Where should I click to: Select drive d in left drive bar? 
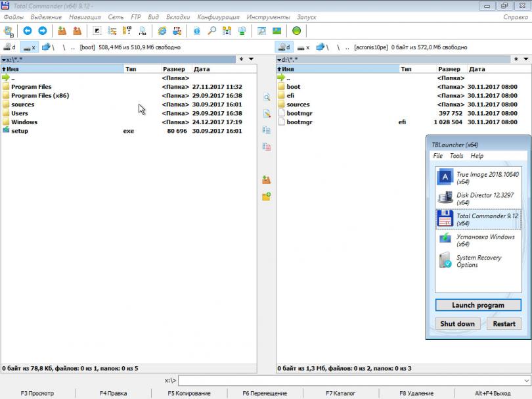tap(9, 47)
